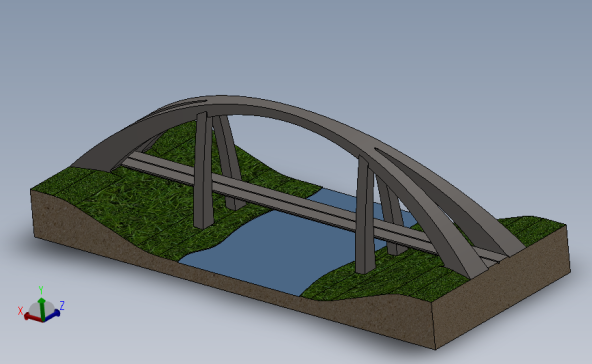Screen dimensions: 592x364
Task: Select the grass on the right riverbank
Action: [396, 278]
